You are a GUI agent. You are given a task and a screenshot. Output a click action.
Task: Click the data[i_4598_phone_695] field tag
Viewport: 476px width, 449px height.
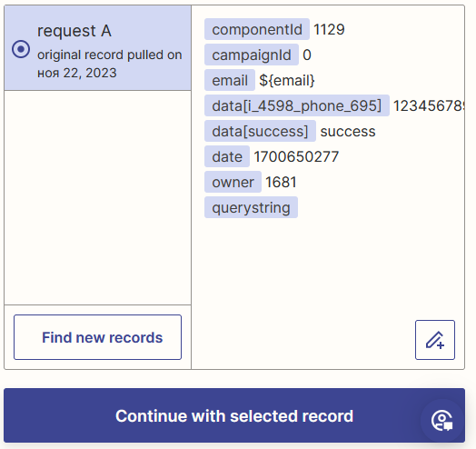[296, 105]
